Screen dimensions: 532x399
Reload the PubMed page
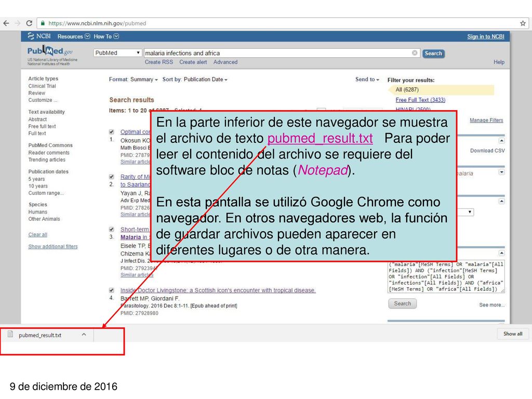[x=29, y=23]
